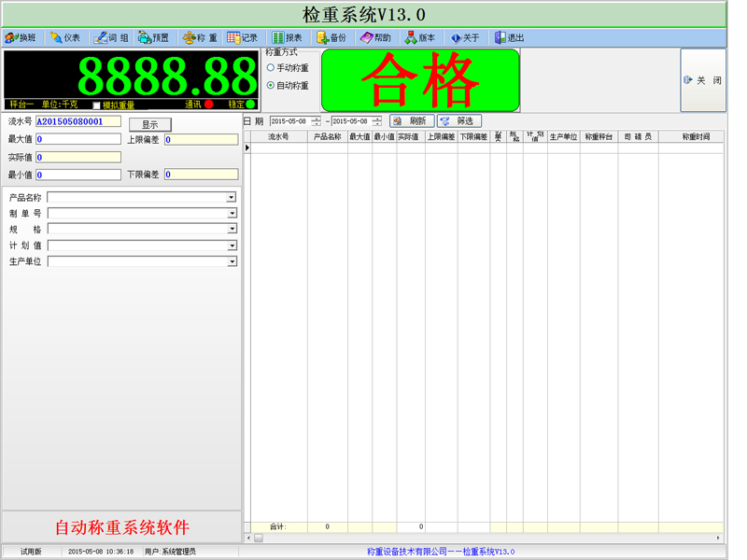The height and width of the screenshot is (560, 747).
Task: Click the start date field 2015-05-08
Action: click(290, 121)
